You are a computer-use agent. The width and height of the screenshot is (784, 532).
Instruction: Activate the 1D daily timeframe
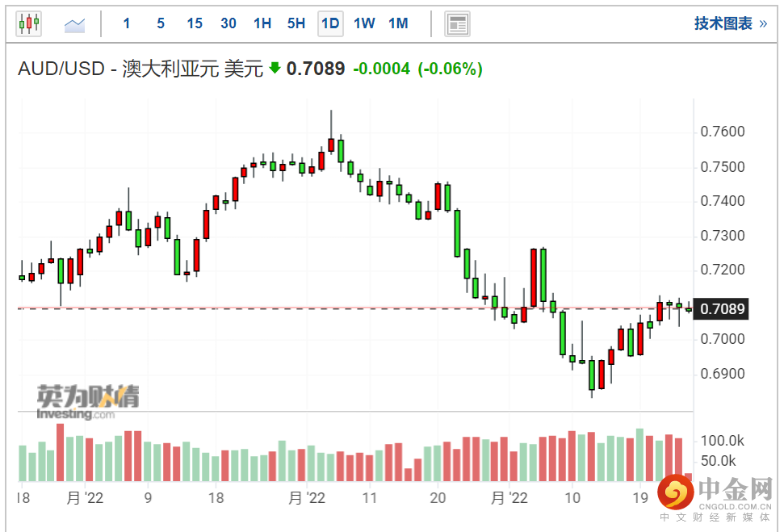[x=330, y=23]
